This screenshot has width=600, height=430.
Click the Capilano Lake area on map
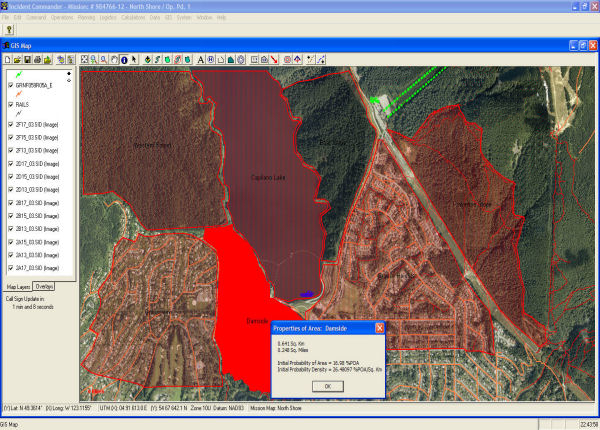point(268,178)
